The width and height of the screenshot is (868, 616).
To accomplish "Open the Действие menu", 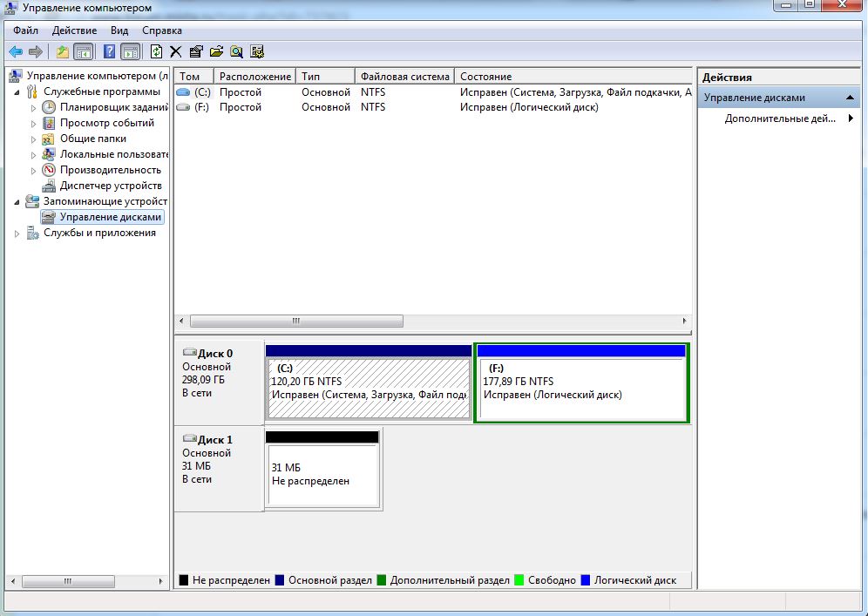I will (74, 30).
